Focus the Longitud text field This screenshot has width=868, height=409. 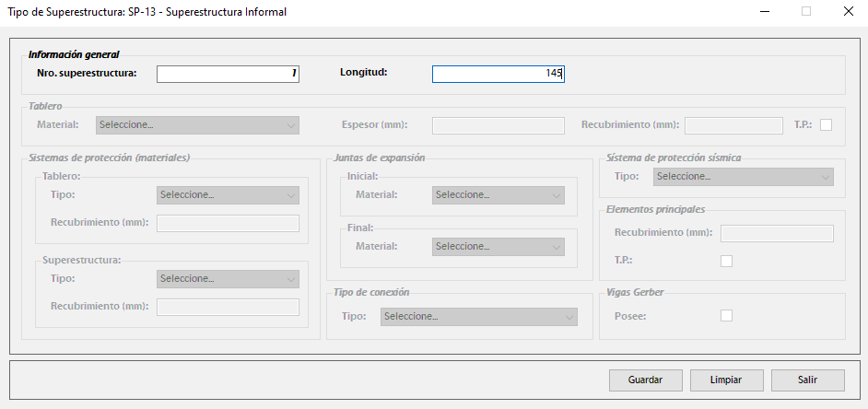click(498, 74)
